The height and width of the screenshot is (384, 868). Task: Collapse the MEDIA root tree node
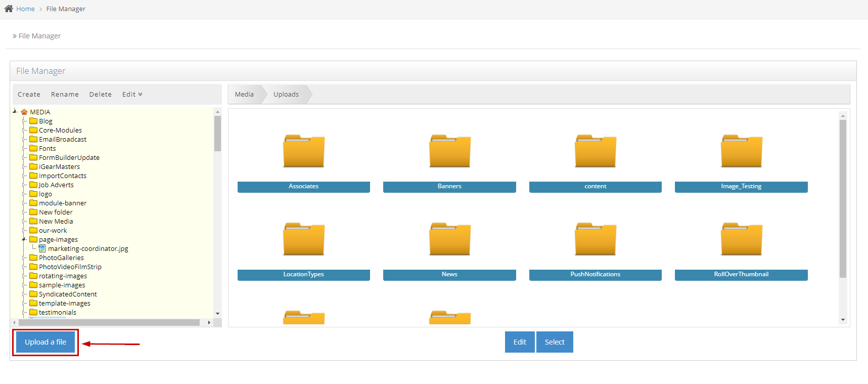coord(15,111)
